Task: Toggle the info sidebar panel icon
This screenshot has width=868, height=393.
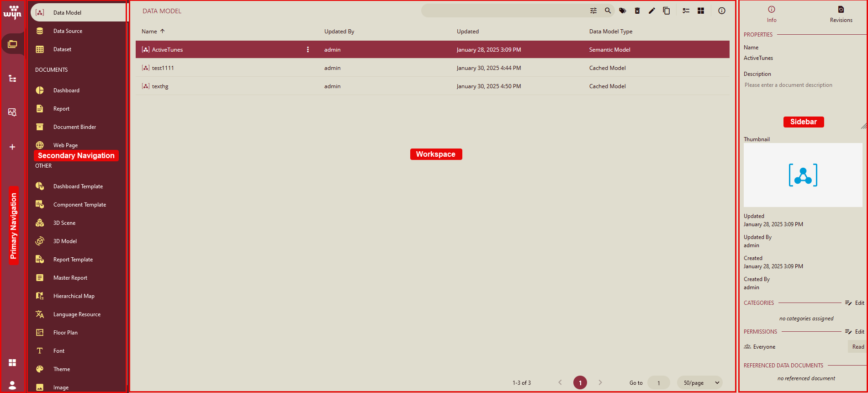Action: tap(722, 11)
